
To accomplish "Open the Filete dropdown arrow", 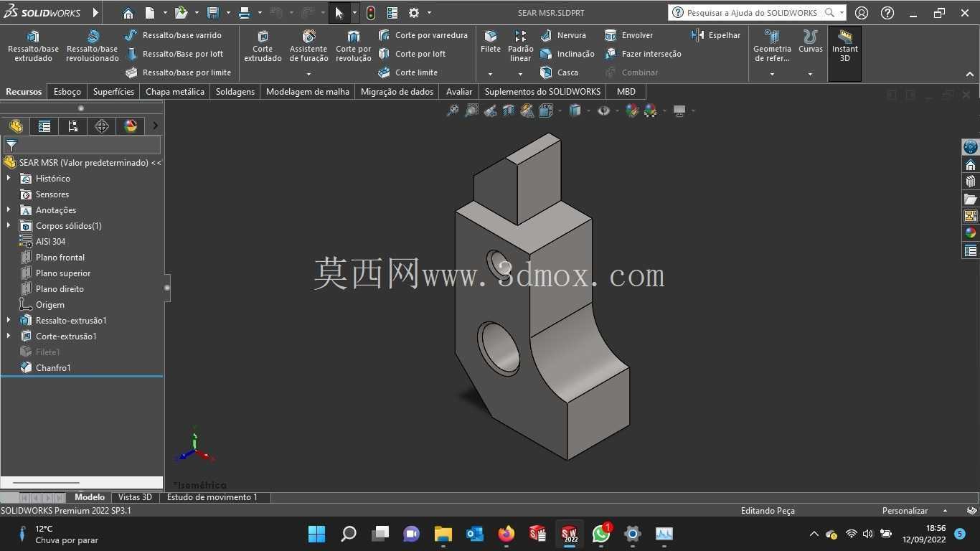I will click(x=491, y=74).
